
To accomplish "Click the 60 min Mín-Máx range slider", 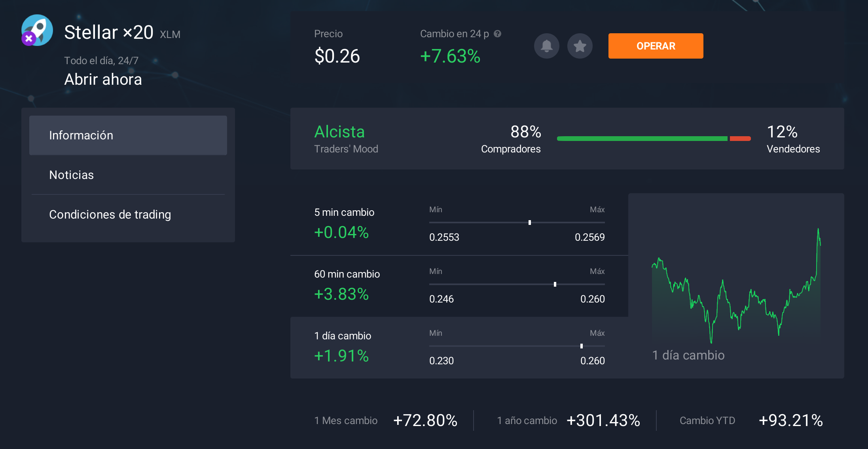I will (x=517, y=284).
